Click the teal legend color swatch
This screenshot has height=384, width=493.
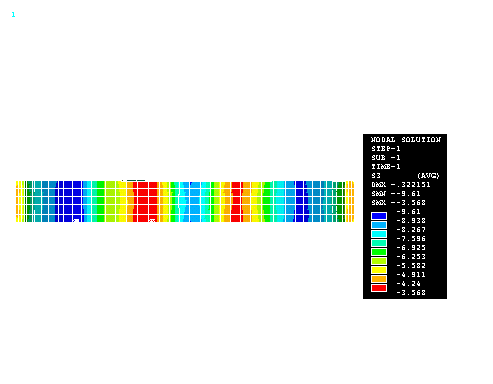pyautogui.click(x=379, y=243)
